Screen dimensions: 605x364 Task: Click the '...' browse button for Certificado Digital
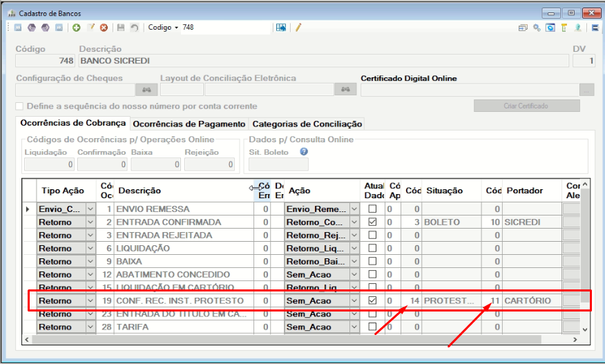pos(586,90)
